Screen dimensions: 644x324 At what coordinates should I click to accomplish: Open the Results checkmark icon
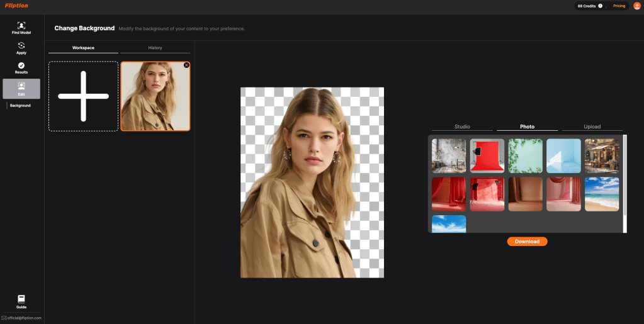[21, 65]
